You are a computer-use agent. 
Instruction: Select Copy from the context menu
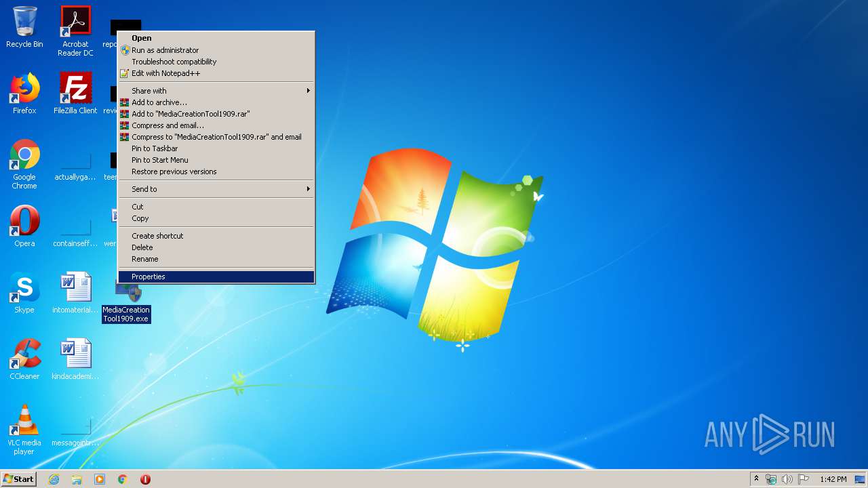coord(216,218)
